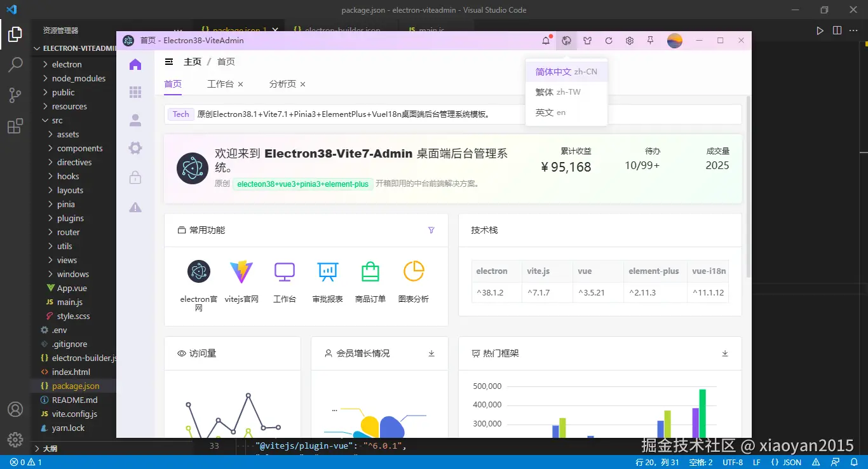This screenshot has width=868, height=469.
Task: Open the 工作台 monitor shortcut icon
Action: tap(285, 272)
